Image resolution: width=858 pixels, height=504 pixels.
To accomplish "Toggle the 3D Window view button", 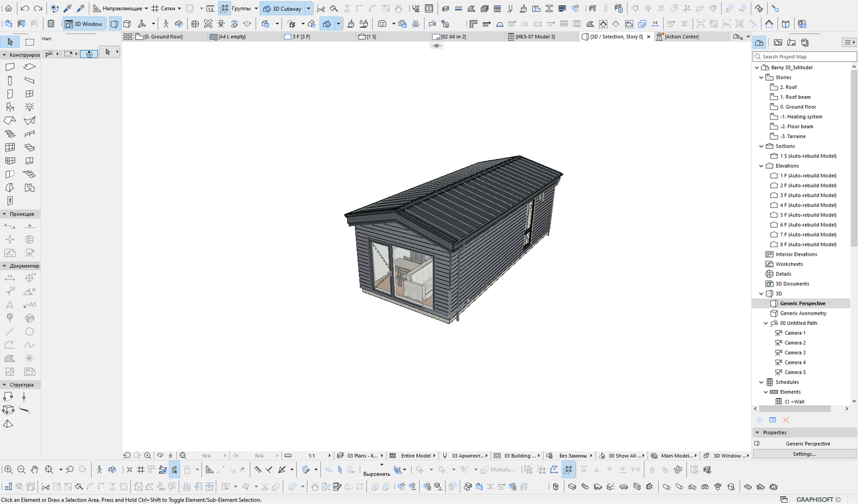I will coord(84,24).
